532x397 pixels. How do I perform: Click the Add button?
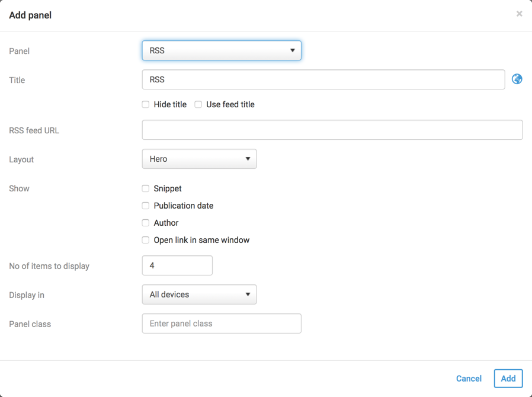click(x=508, y=379)
